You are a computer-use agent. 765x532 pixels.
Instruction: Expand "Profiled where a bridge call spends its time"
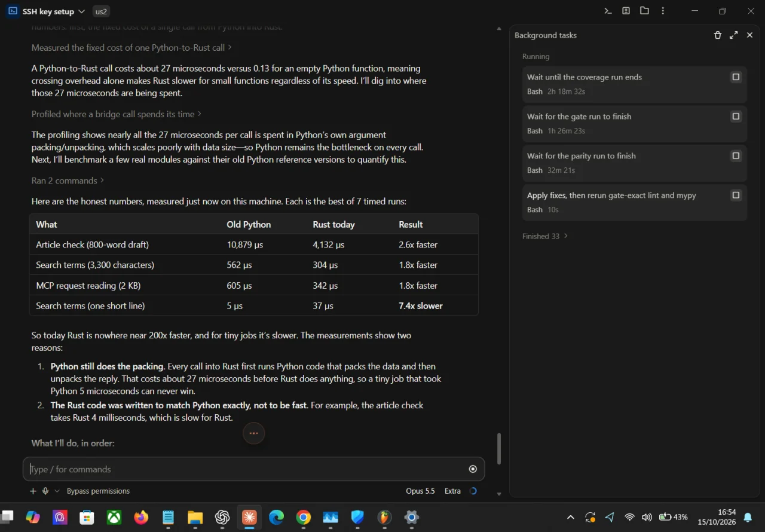[117, 114]
